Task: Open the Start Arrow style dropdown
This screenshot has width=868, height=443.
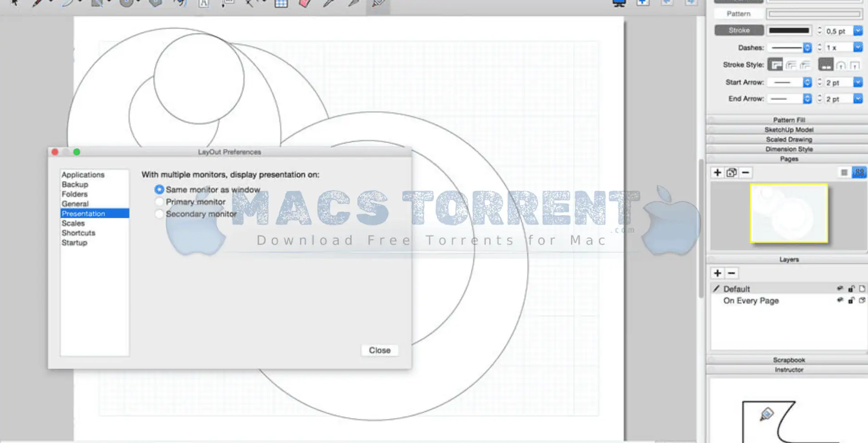Action: coord(807,82)
